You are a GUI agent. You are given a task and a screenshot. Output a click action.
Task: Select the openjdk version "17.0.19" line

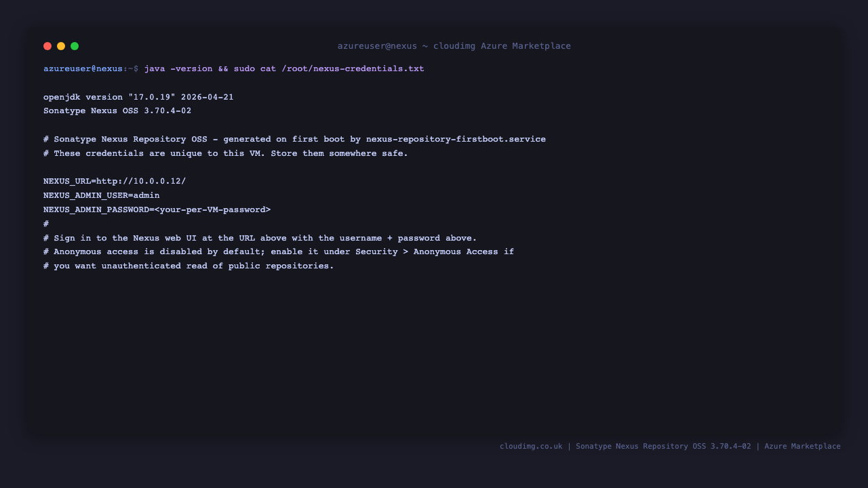[x=138, y=98]
